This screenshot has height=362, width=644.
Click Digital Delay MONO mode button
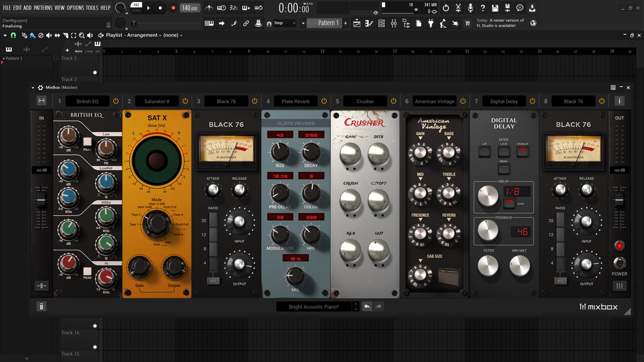coord(503,169)
